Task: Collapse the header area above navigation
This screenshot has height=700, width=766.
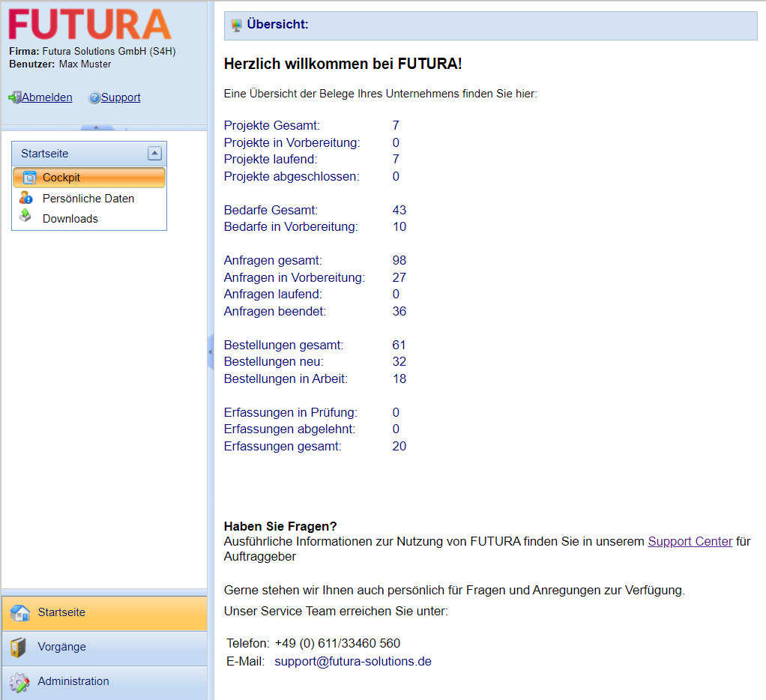Action: (x=97, y=128)
